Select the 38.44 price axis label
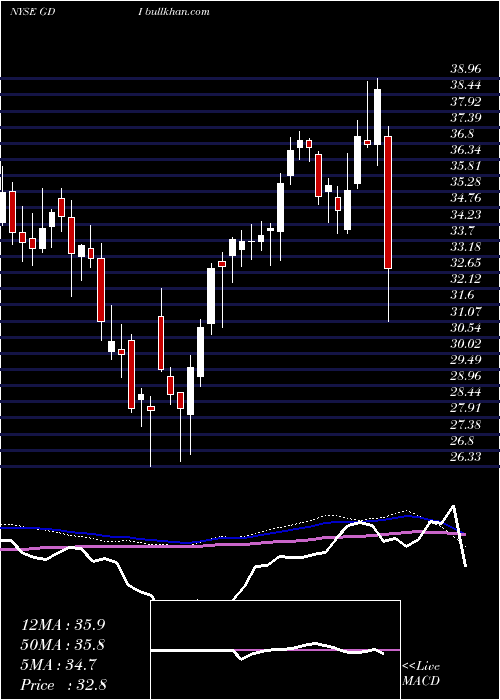 tap(466, 85)
